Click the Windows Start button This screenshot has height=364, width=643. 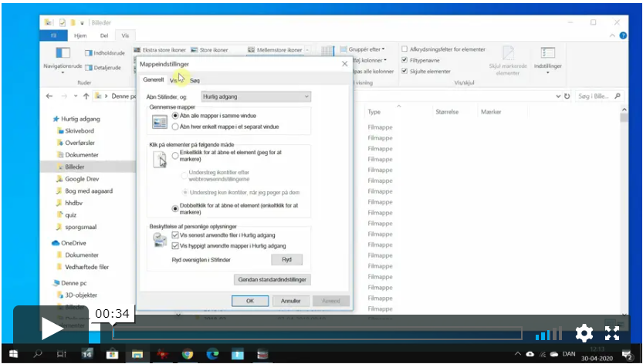[13, 354]
